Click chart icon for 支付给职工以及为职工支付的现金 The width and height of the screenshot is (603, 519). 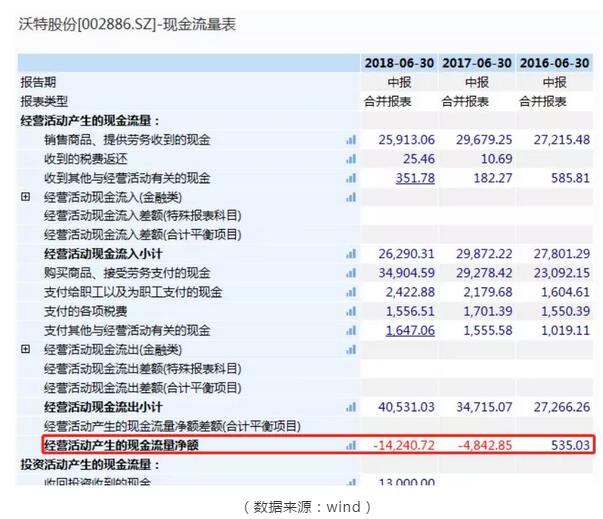[x=351, y=293]
